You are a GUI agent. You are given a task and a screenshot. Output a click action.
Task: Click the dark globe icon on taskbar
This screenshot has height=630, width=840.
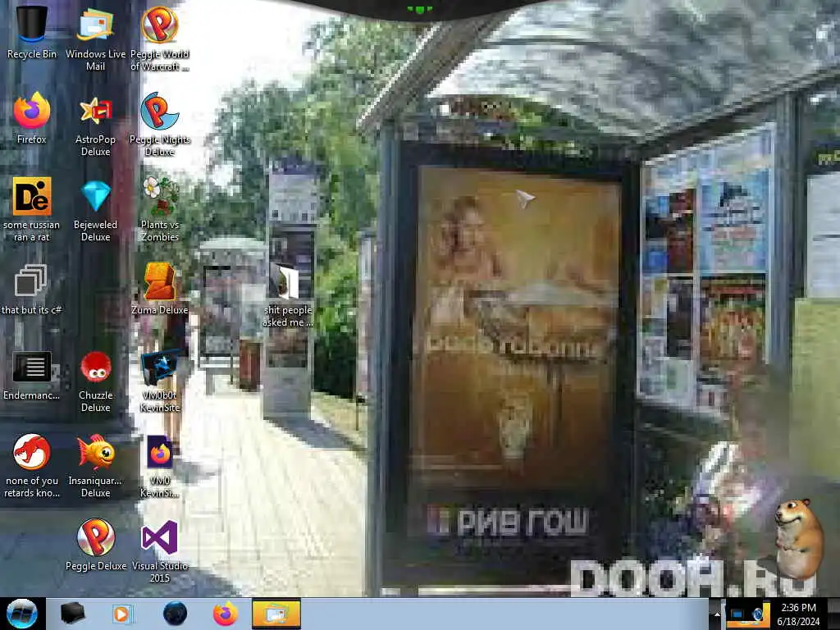click(175, 614)
